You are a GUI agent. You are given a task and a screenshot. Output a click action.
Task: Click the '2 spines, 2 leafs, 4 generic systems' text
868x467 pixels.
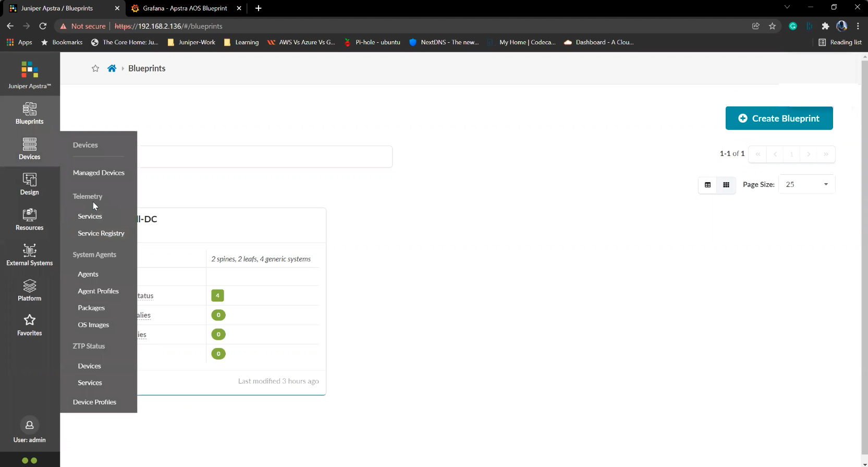click(261, 259)
